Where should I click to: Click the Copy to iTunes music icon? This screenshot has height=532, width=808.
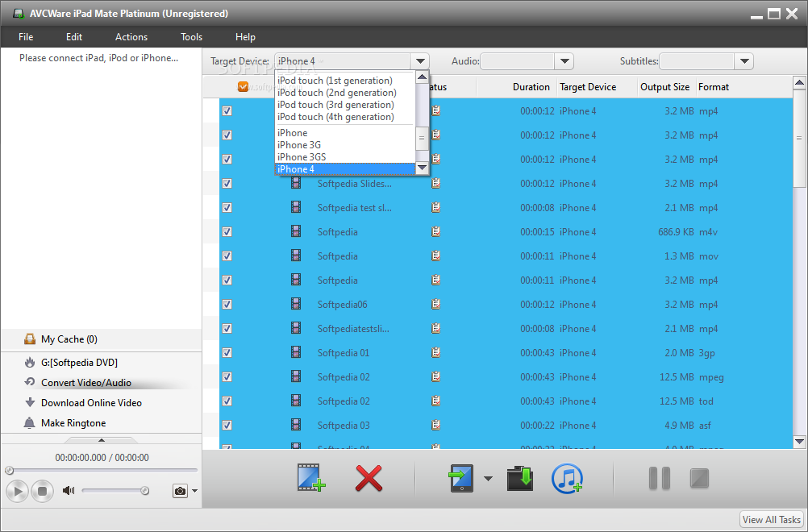pyautogui.click(x=568, y=479)
